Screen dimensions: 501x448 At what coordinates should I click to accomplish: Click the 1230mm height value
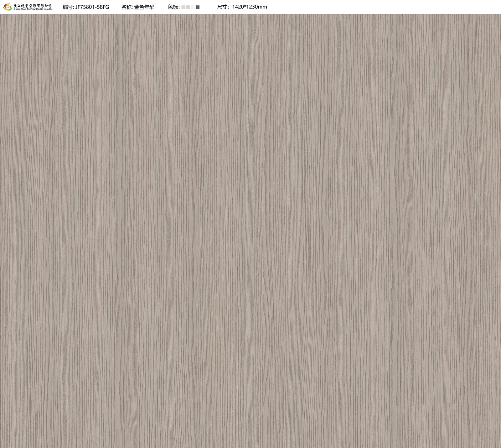(x=257, y=7)
